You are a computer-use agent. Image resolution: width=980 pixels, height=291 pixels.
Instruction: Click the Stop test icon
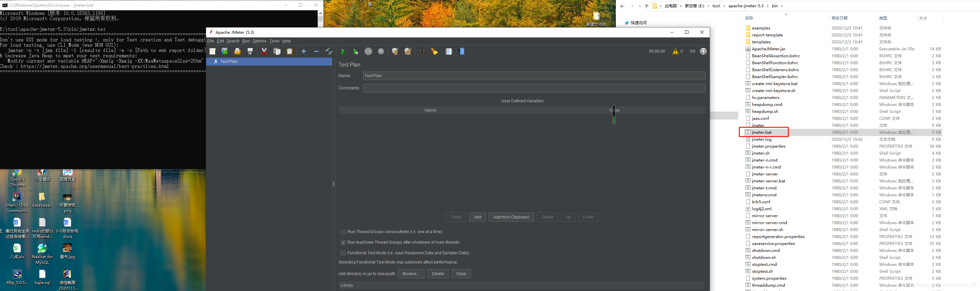(x=368, y=51)
